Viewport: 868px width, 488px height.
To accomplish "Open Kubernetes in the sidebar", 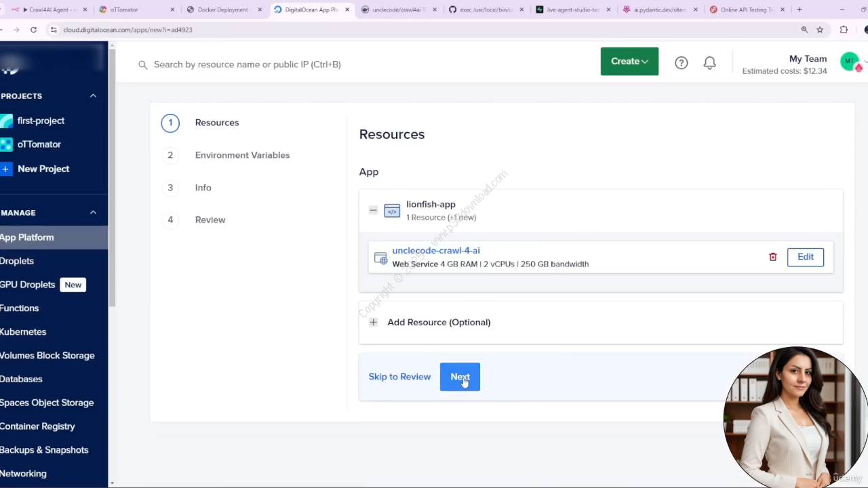I will point(23,332).
